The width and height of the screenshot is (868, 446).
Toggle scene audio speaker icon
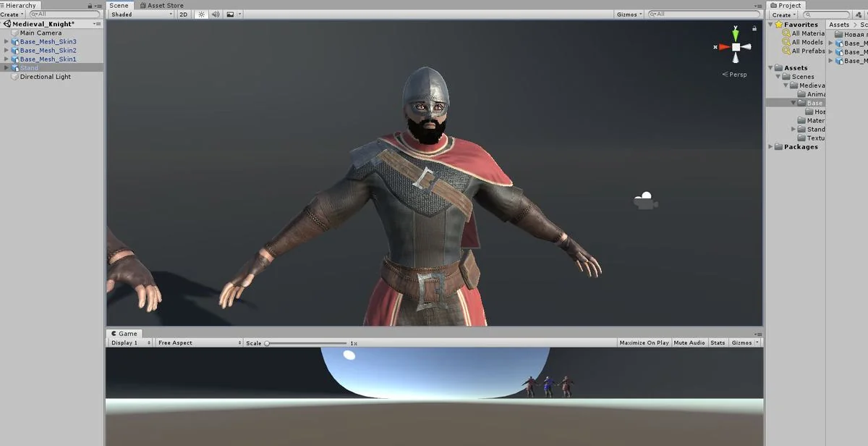215,14
